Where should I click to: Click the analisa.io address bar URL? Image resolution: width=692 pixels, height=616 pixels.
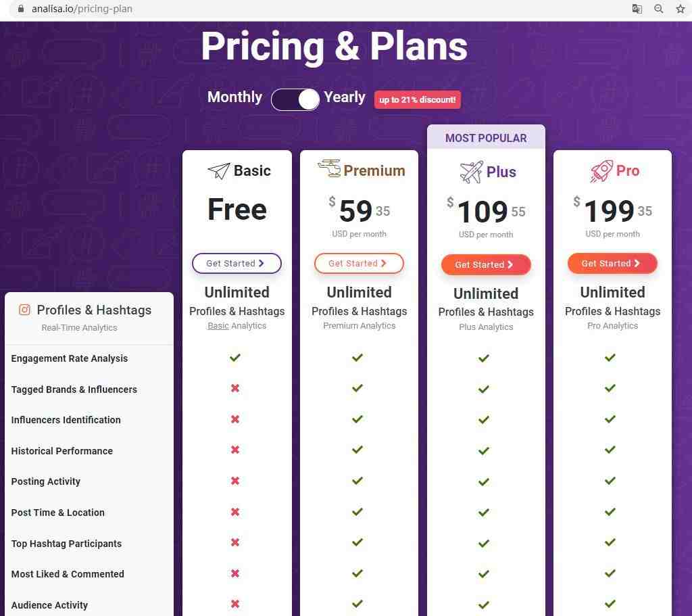(82, 9)
